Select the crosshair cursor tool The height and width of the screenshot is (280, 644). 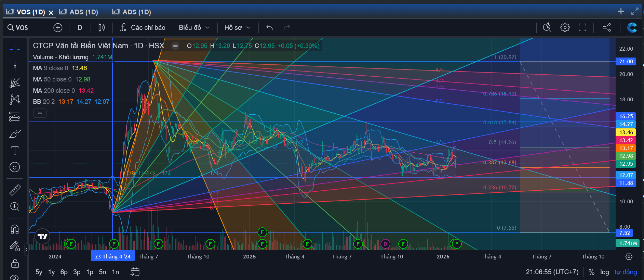[15, 50]
